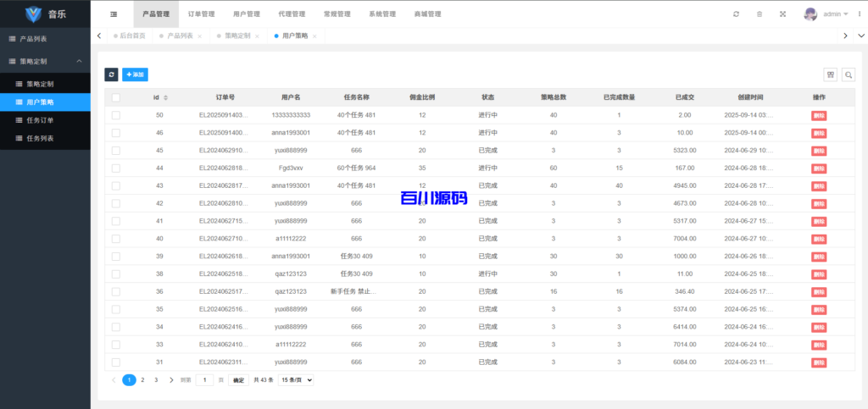Select 用户策略 in the sidebar
868x409 pixels.
[x=45, y=102]
